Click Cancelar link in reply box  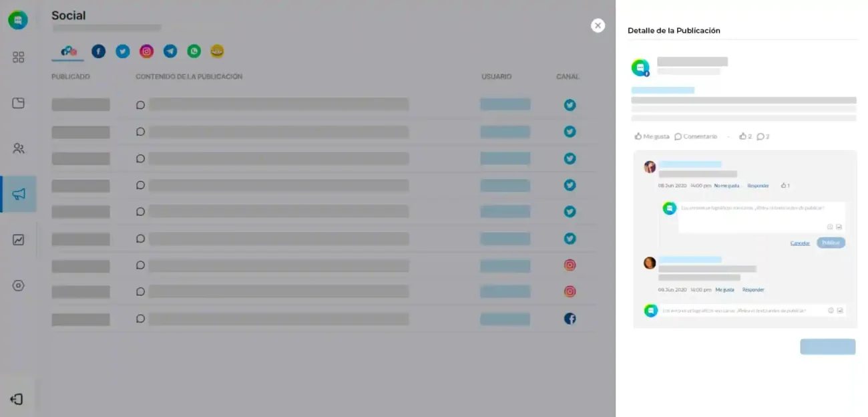tap(800, 243)
